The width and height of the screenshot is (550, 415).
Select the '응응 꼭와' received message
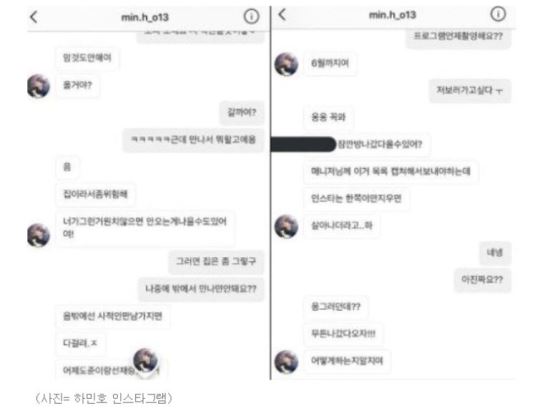(328, 117)
